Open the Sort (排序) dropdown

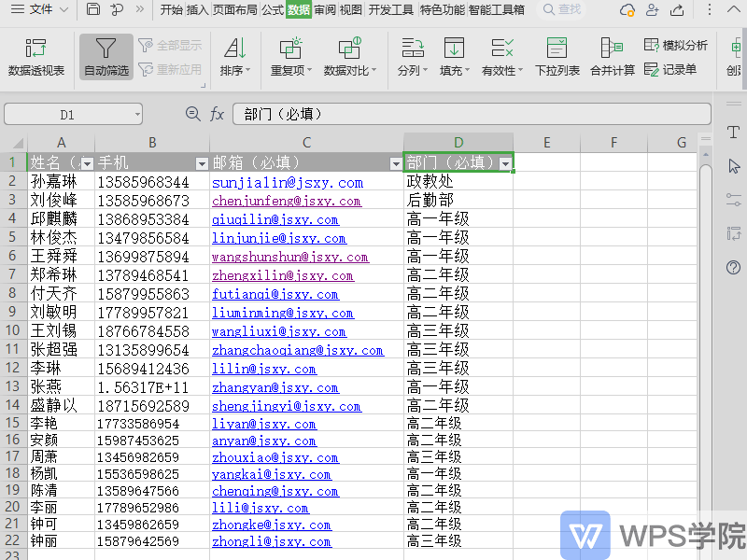click(235, 57)
